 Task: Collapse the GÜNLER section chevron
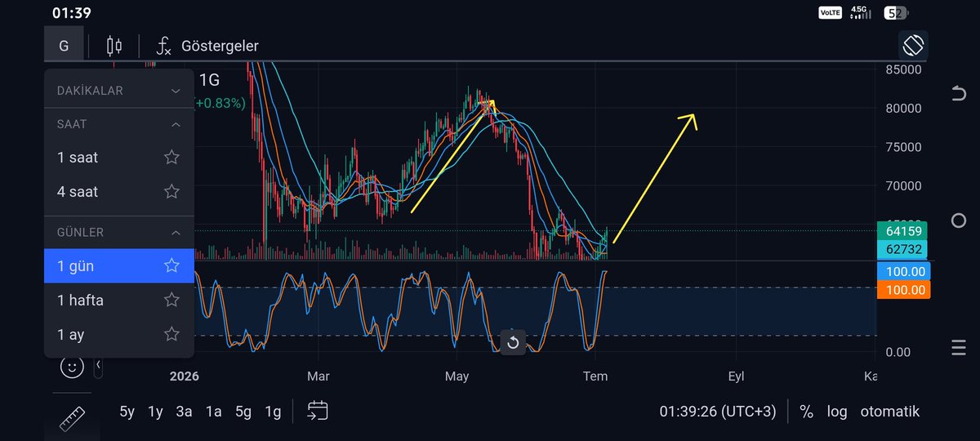(176, 232)
